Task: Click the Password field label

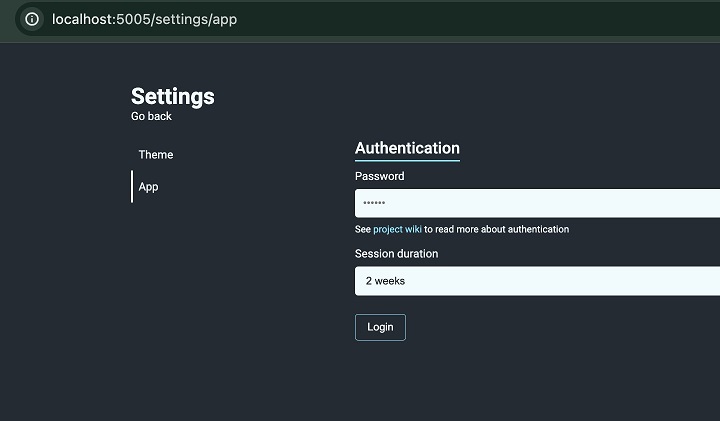Action: pyautogui.click(x=380, y=176)
